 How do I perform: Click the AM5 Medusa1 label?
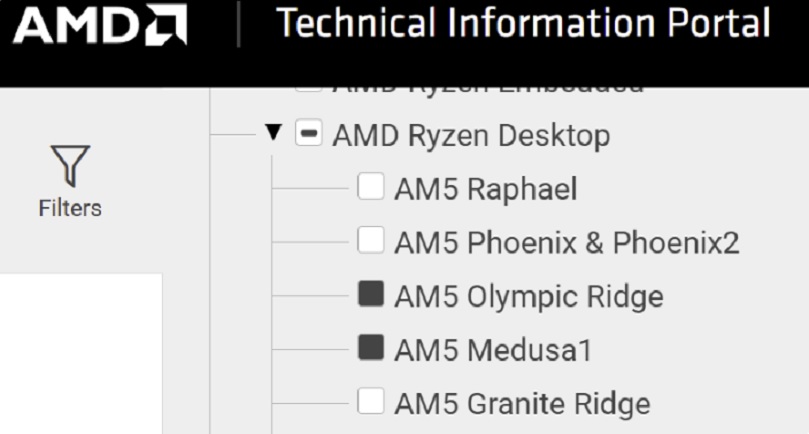click(x=493, y=350)
